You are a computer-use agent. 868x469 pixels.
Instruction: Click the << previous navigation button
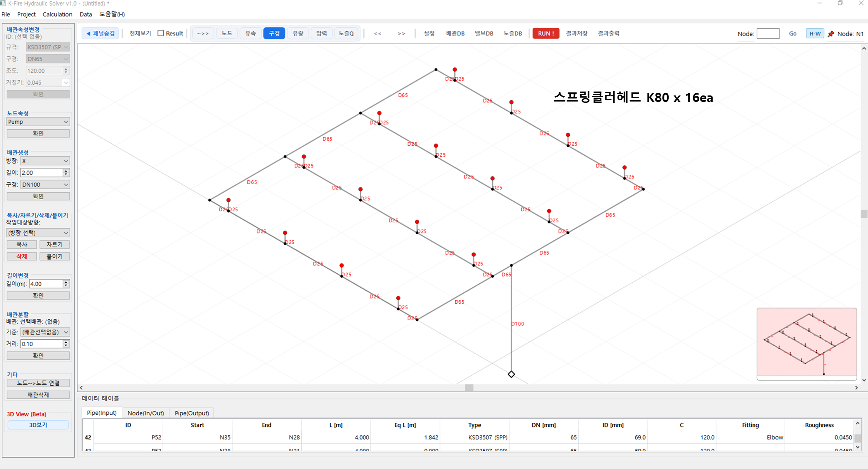click(378, 33)
